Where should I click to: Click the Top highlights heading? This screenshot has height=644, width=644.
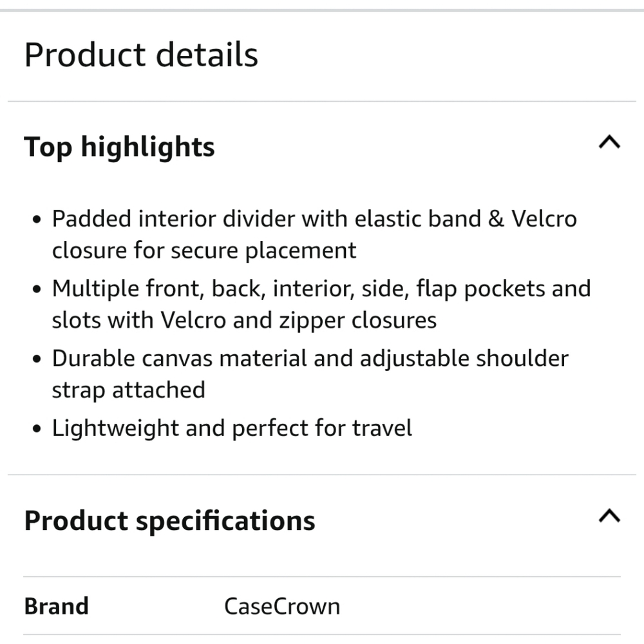(119, 147)
